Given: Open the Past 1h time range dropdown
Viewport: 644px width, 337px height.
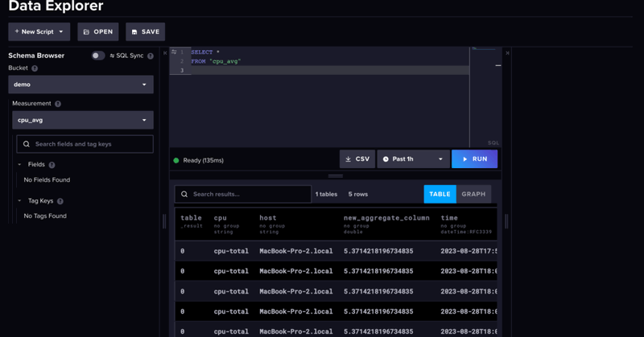Looking at the screenshot, I should 413,159.
